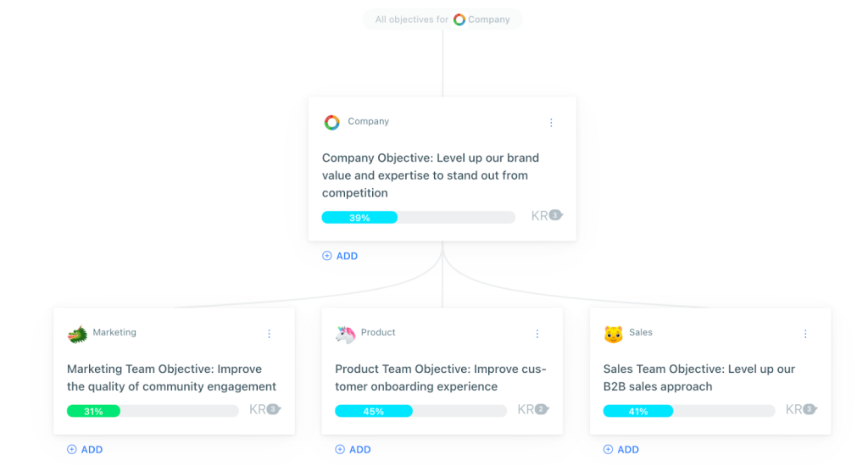Open key results badge on Sales objective
868x466 pixels.
pos(801,410)
